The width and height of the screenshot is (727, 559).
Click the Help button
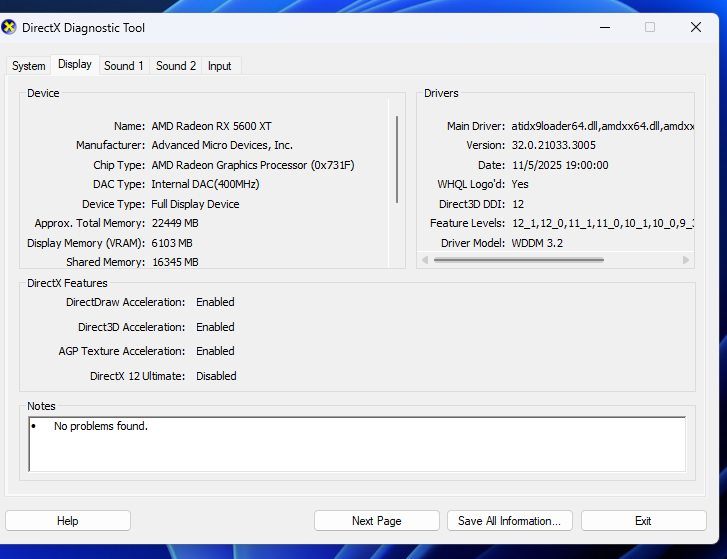(x=68, y=521)
